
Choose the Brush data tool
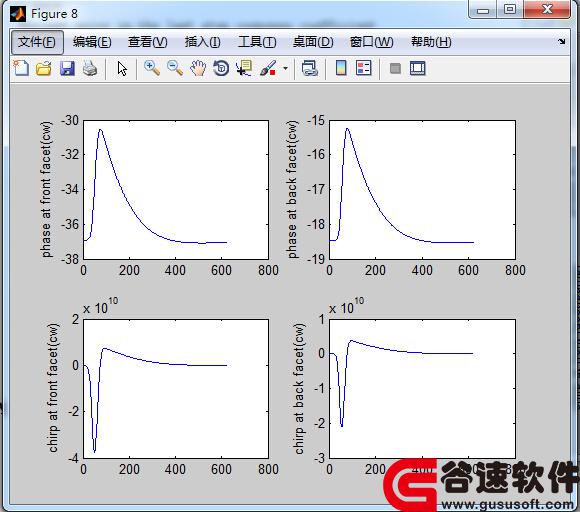tap(268, 68)
